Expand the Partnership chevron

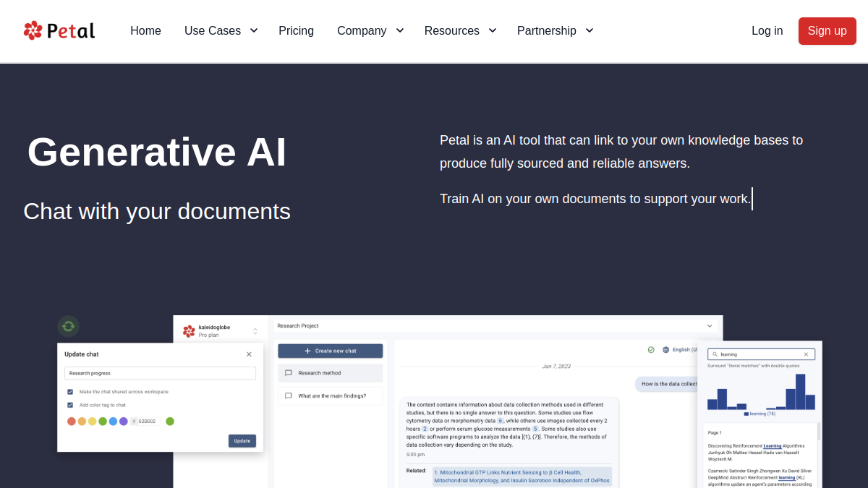(590, 30)
